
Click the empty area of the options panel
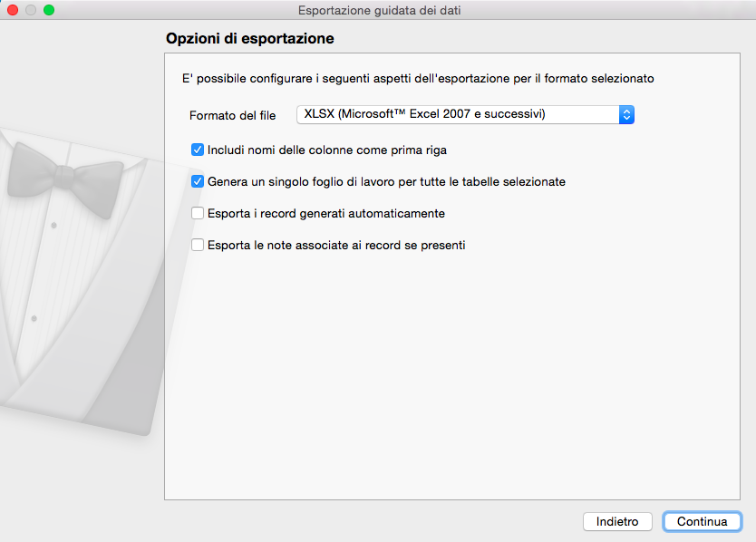point(453,381)
